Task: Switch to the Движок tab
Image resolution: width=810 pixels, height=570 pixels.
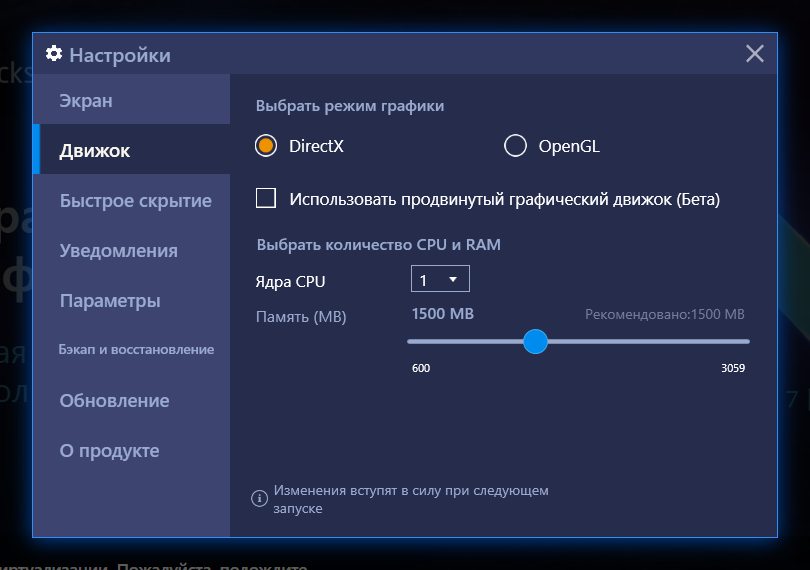Action: click(95, 151)
